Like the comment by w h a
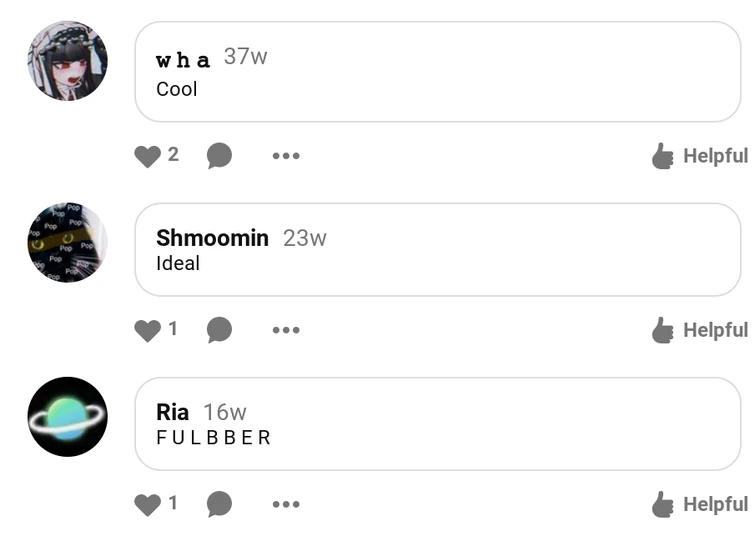Image resolution: width=755 pixels, height=541 pixels. pyautogui.click(x=147, y=156)
